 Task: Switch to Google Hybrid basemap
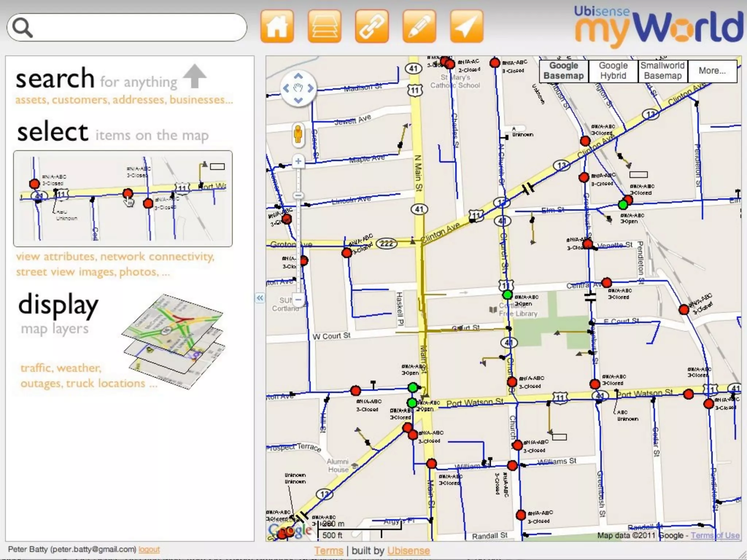(x=613, y=71)
